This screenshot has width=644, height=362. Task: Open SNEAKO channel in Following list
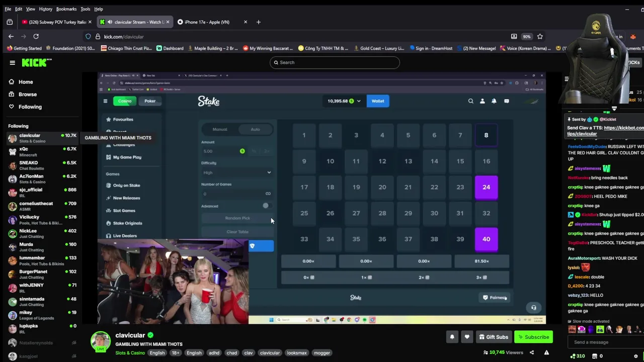[x=42, y=165]
